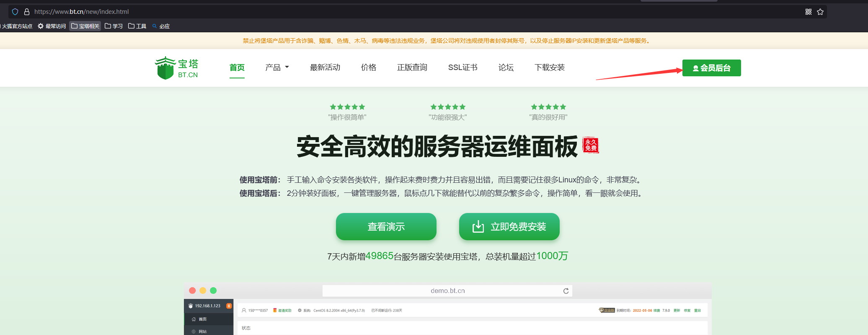The height and width of the screenshot is (335, 868).
Task: Click the 1000万 total installs figure
Action: click(552, 256)
